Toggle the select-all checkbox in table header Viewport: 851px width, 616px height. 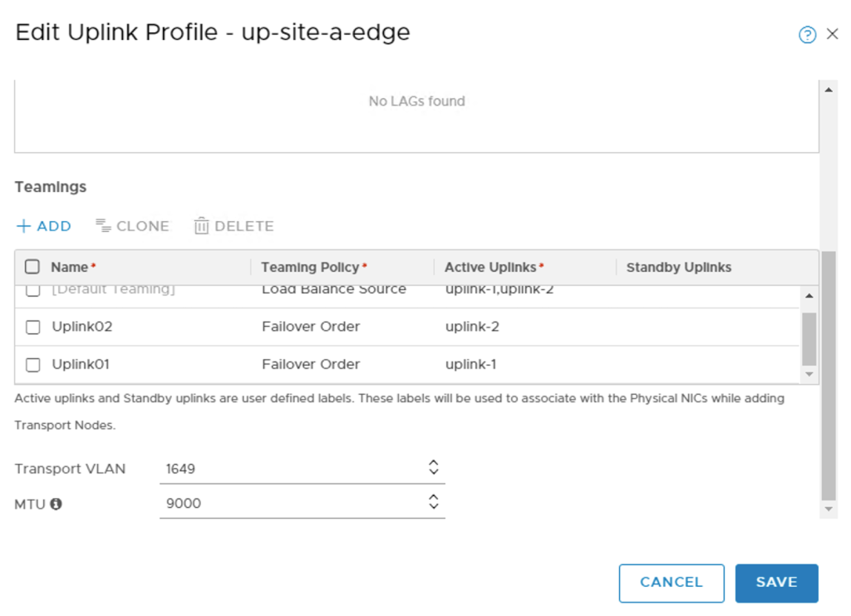pos(32,267)
